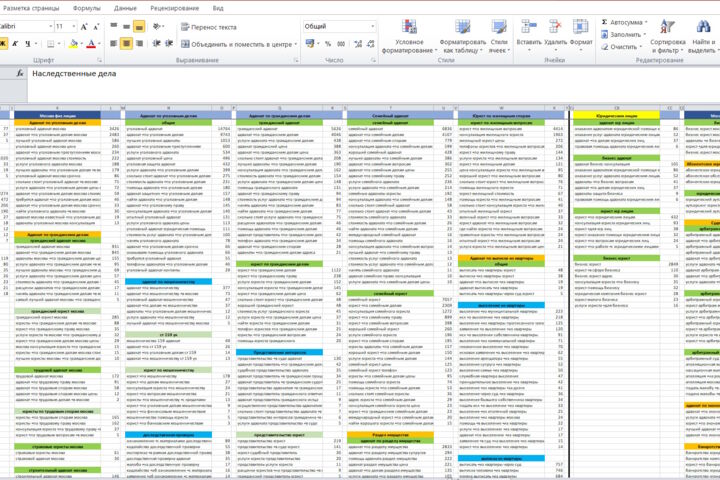Click the Вставить cells icon
The width and height of the screenshot is (720, 480).
coord(529,26)
